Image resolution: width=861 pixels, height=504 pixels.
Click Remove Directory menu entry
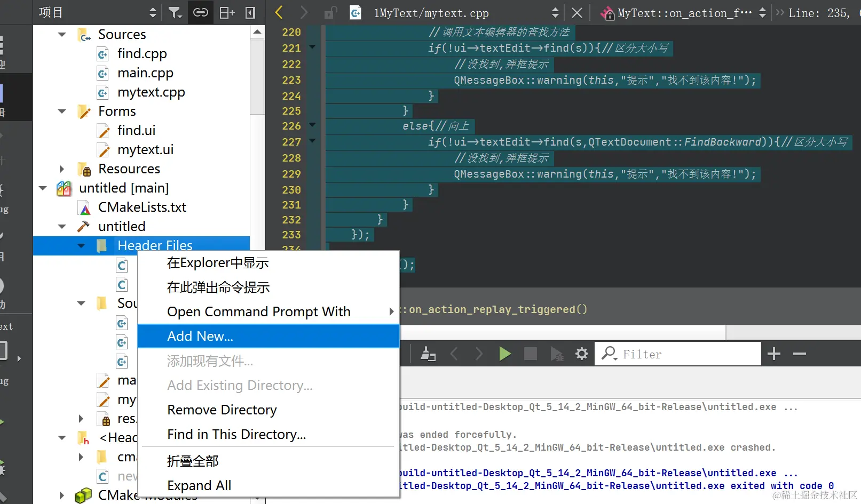point(268,410)
